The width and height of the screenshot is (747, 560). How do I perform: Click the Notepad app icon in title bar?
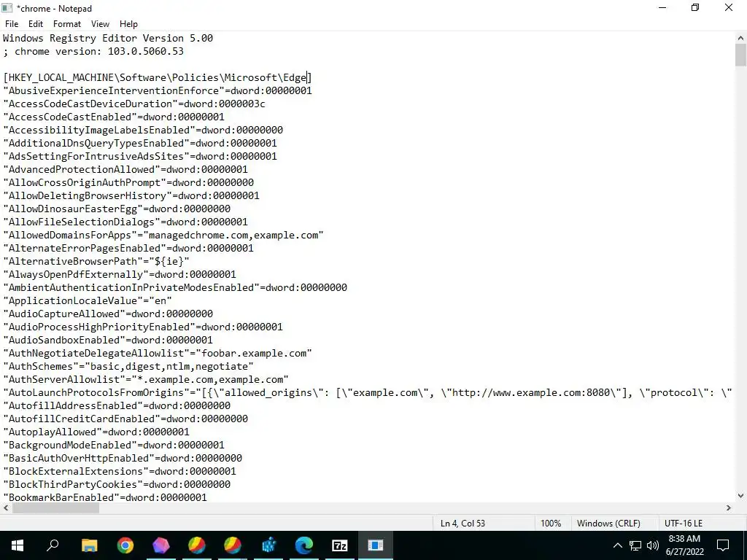click(x=7, y=8)
